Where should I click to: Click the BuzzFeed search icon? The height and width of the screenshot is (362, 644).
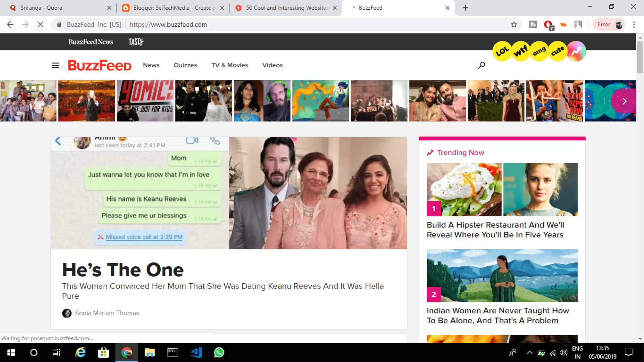click(x=482, y=65)
